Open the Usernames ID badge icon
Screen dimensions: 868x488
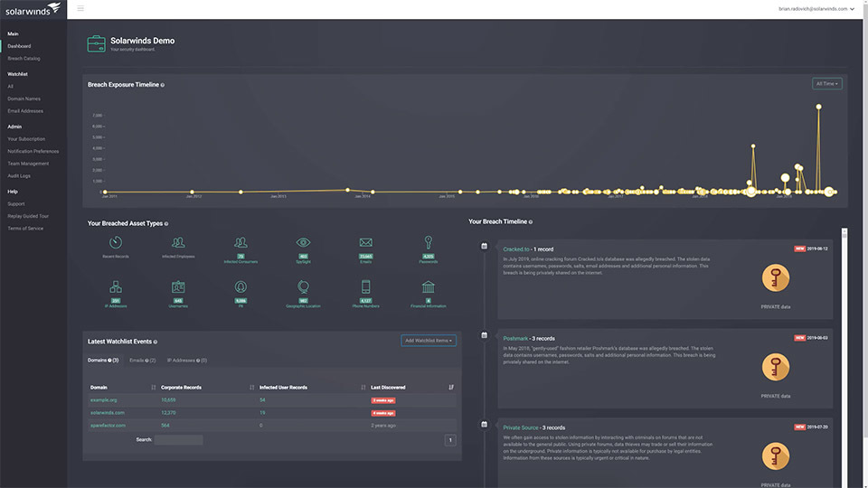point(178,286)
